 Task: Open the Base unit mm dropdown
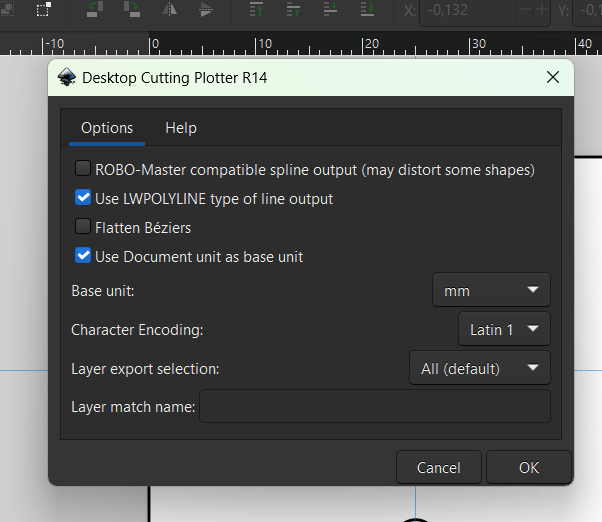pyautogui.click(x=491, y=290)
